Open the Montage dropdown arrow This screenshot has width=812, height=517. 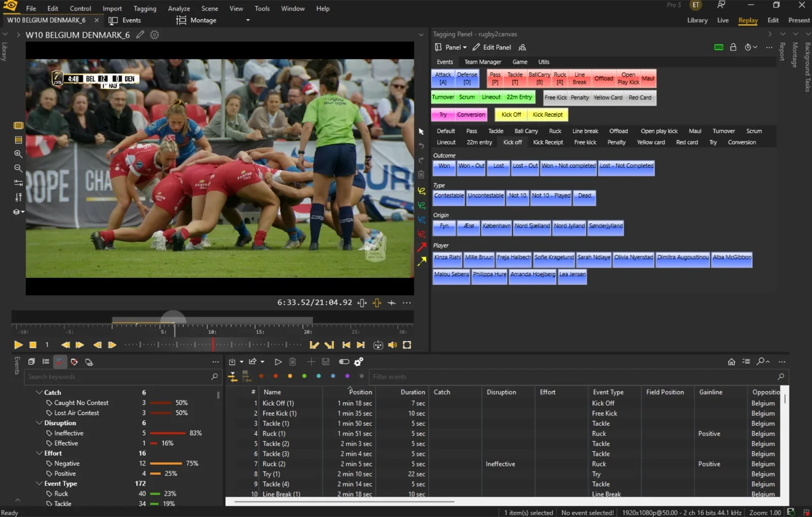(x=248, y=20)
